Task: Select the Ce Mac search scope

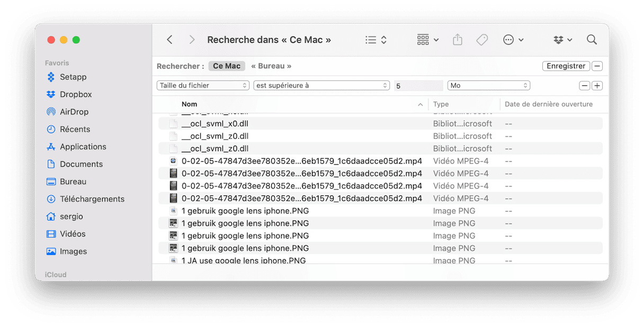Action: click(x=226, y=66)
